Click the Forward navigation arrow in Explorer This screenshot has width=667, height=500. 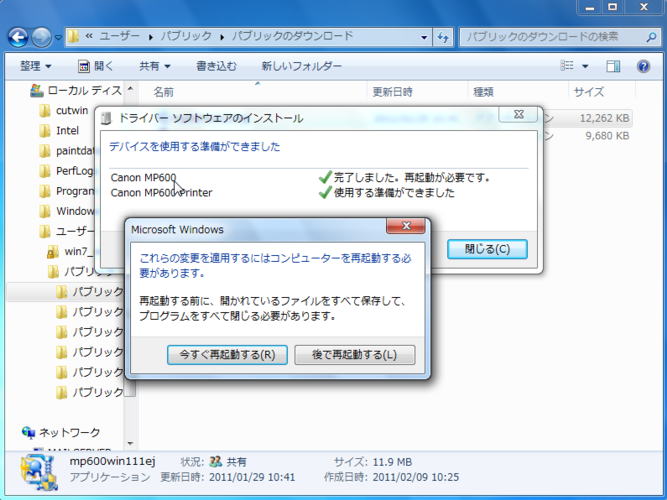tap(42, 37)
